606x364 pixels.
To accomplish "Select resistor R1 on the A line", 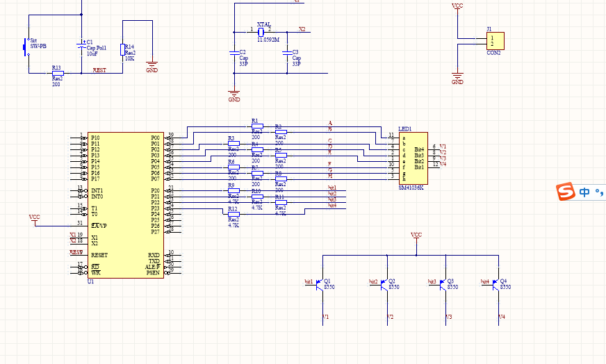I will (x=257, y=126).
